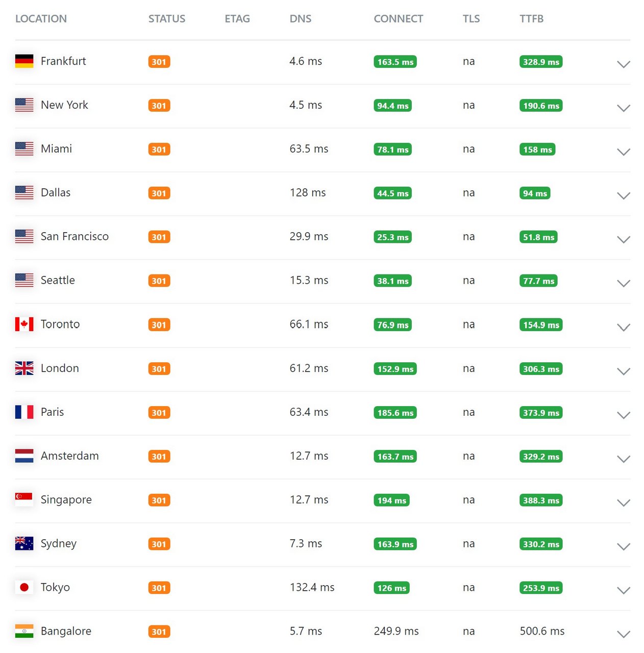
Task: Click the Japanese flag beside Tokyo
Action: [x=24, y=588]
